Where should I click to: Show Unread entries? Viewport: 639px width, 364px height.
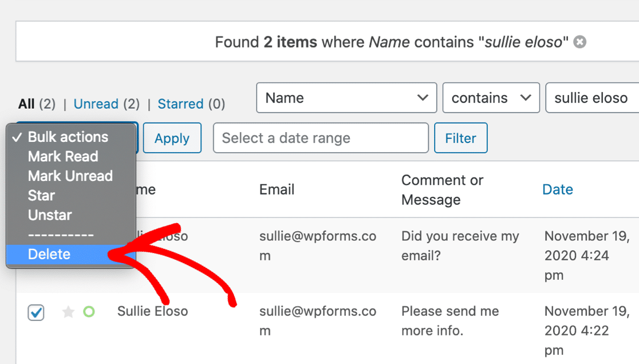(x=96, y=104)
